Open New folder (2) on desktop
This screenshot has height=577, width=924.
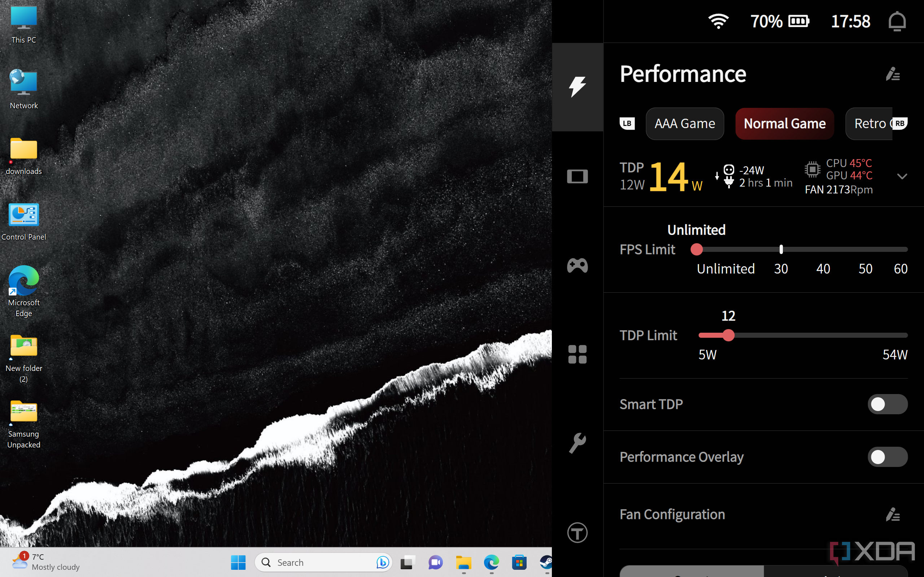24,358
